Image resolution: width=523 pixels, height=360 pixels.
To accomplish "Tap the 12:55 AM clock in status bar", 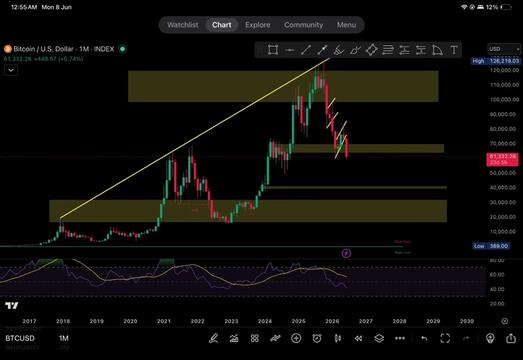I will [x=24, y=7].
